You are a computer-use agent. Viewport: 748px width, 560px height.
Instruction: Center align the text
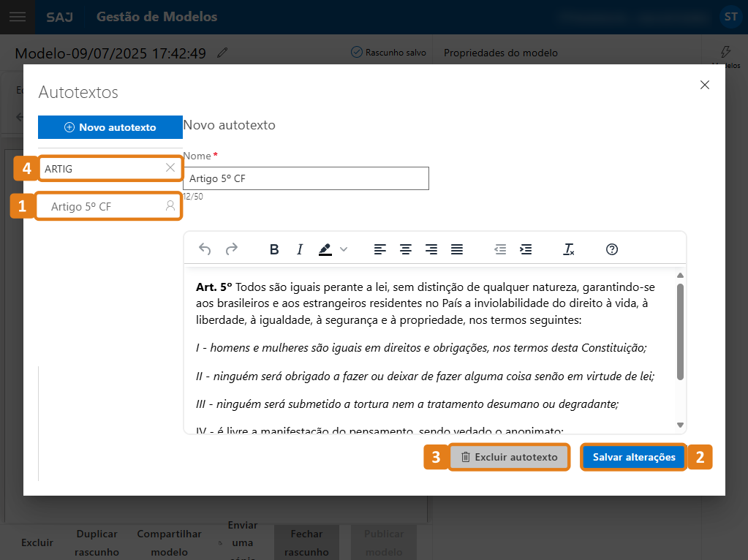coord(406,249)
